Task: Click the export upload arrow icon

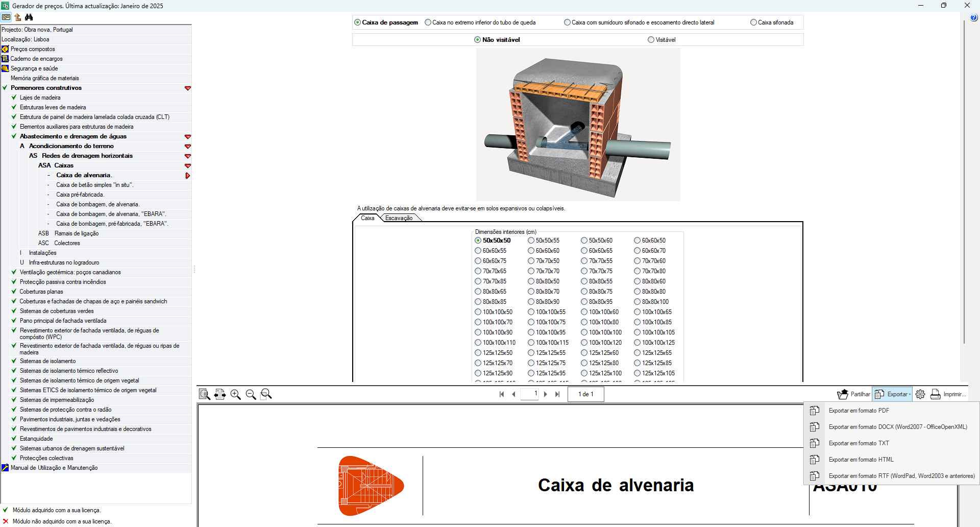Action: click(x=17, y=17)
